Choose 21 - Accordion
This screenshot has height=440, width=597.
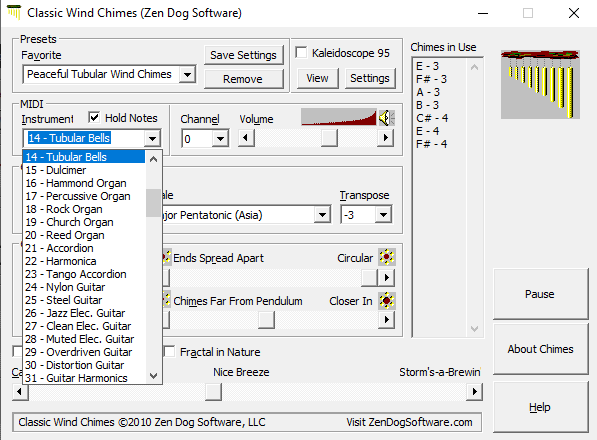[x=84, y=248]
